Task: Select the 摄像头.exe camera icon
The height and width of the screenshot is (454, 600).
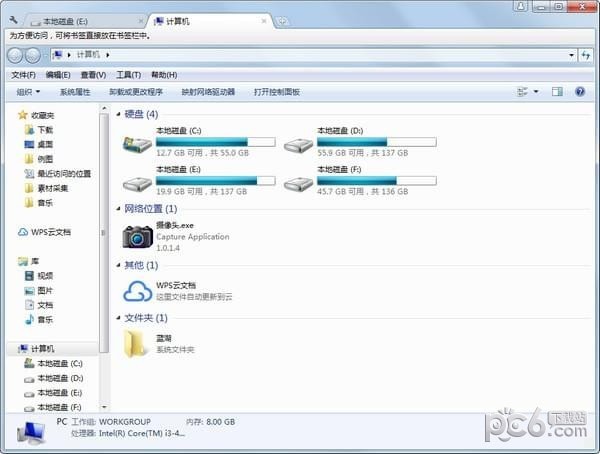Action: tap(137, 236)
